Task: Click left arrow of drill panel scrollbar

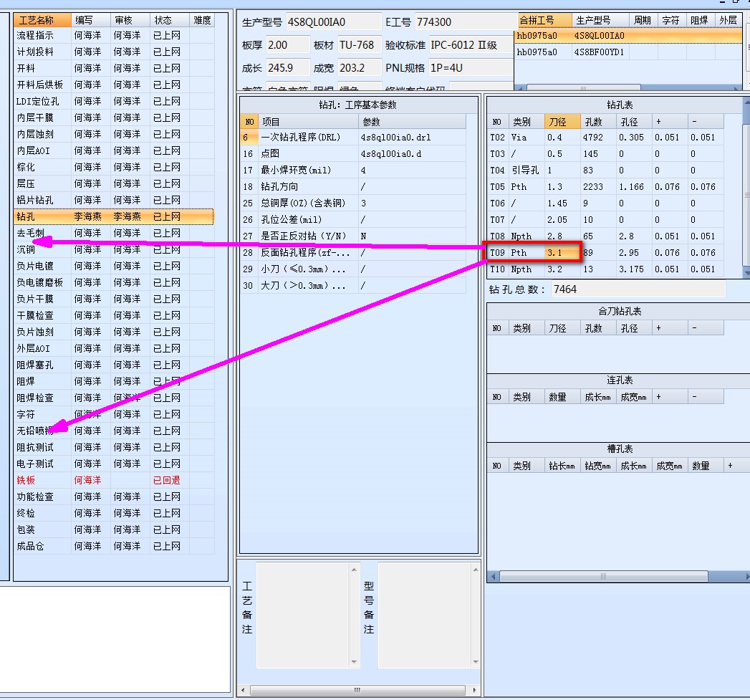Action: tap(493, 577)
